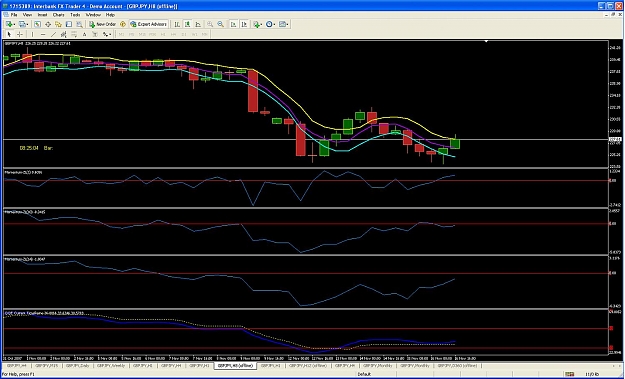Viewport: 625px width, 379px height.
Task: Expand the New Chart dropdown arrow
Action: [x=14, y=25]
